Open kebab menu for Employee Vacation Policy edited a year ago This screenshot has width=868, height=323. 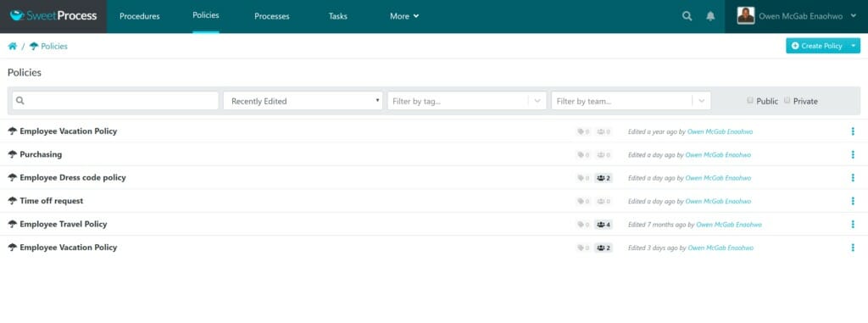coord(853,131)
